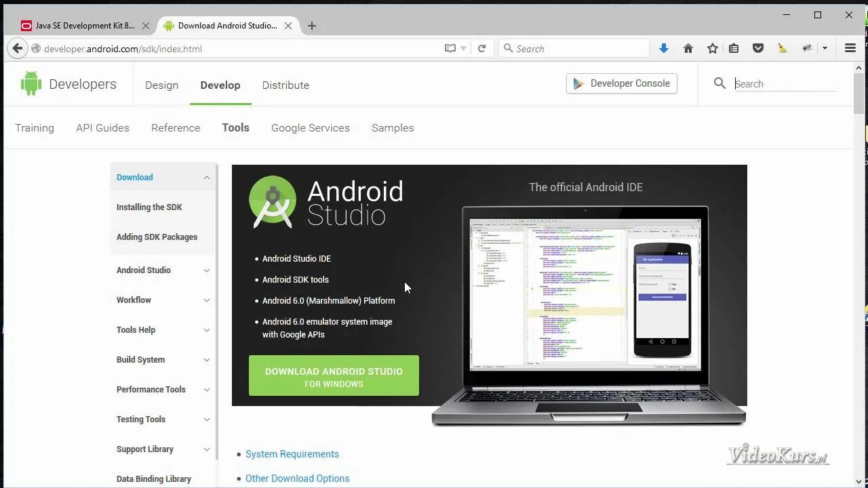
Task: Go to the Training tab
Action: tap(35, 128)
